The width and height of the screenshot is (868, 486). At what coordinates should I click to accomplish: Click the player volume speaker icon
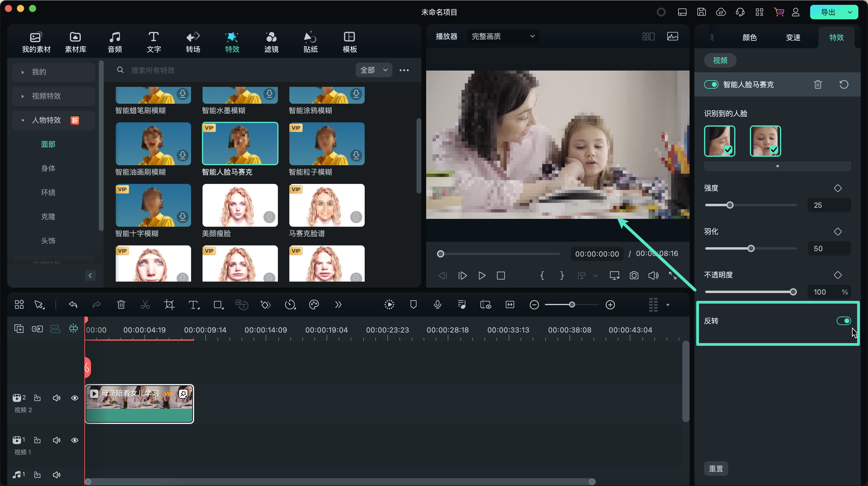653,275
